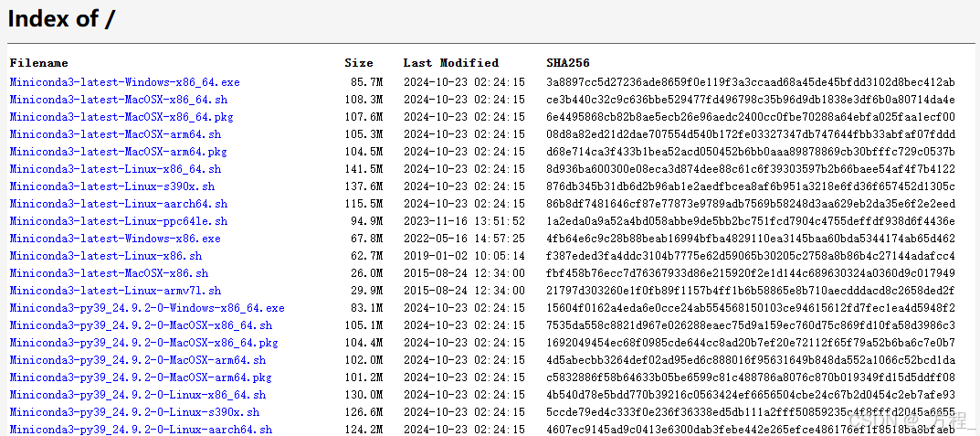Click the 130.0M size value

364,395
